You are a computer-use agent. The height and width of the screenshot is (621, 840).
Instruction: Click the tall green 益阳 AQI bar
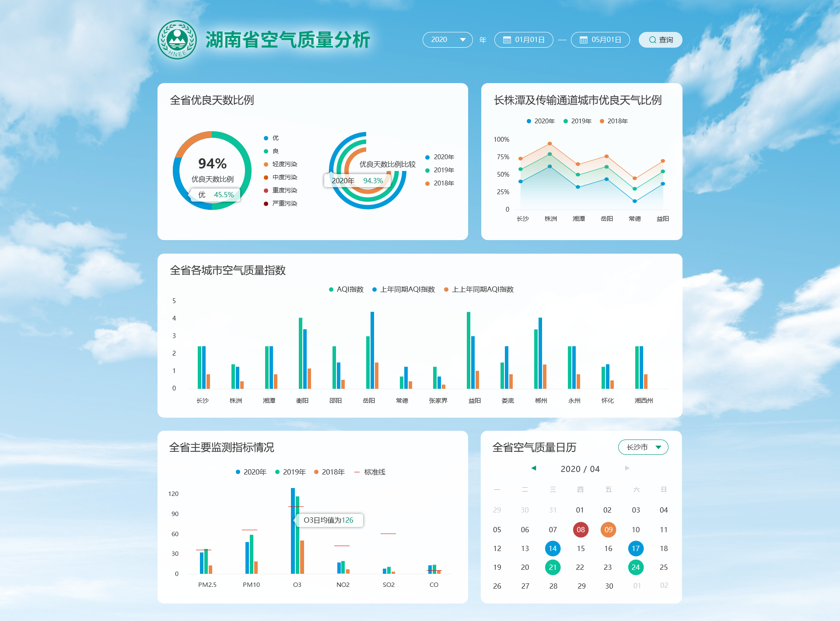(469, 350)
